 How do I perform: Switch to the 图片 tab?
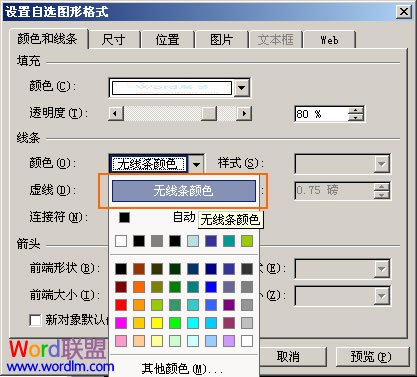click(221, 40)
